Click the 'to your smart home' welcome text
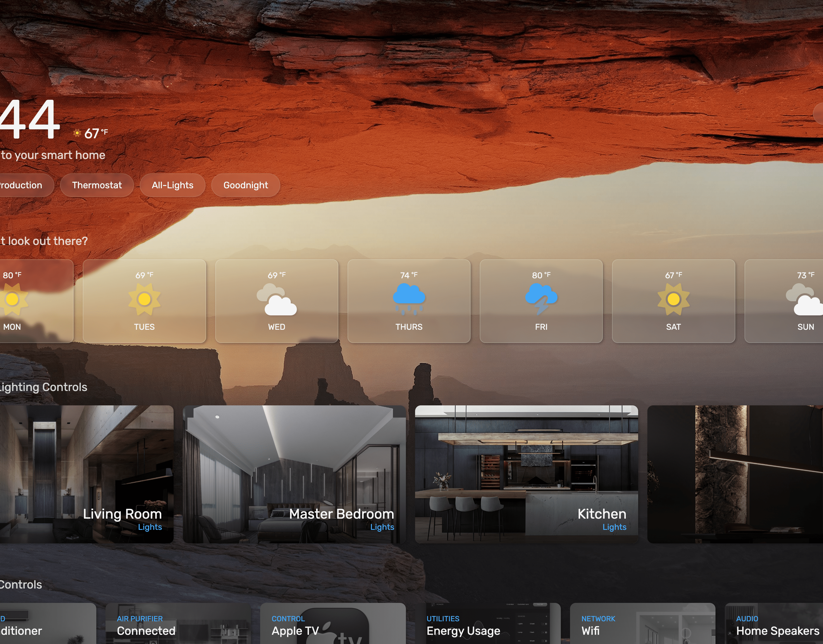823x644 pixels. [x=53, y=155]
